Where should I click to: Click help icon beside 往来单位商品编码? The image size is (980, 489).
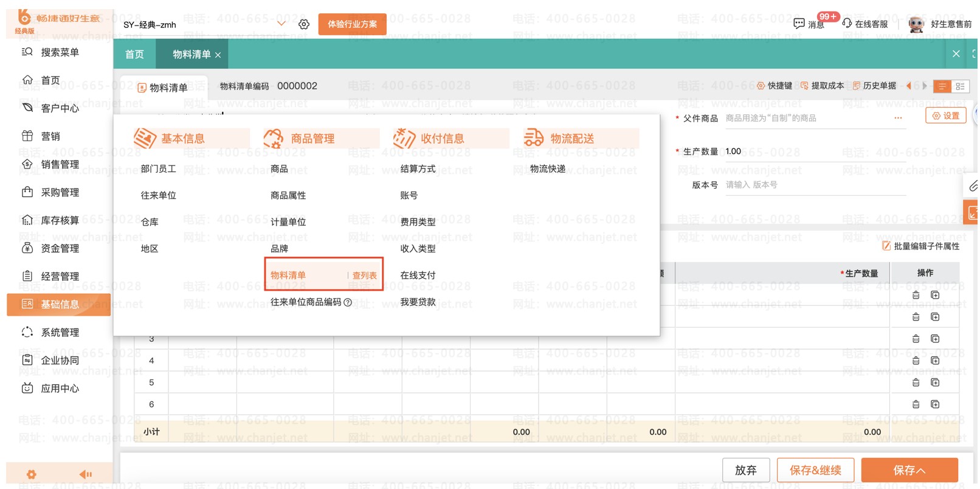tap(348, 302)
